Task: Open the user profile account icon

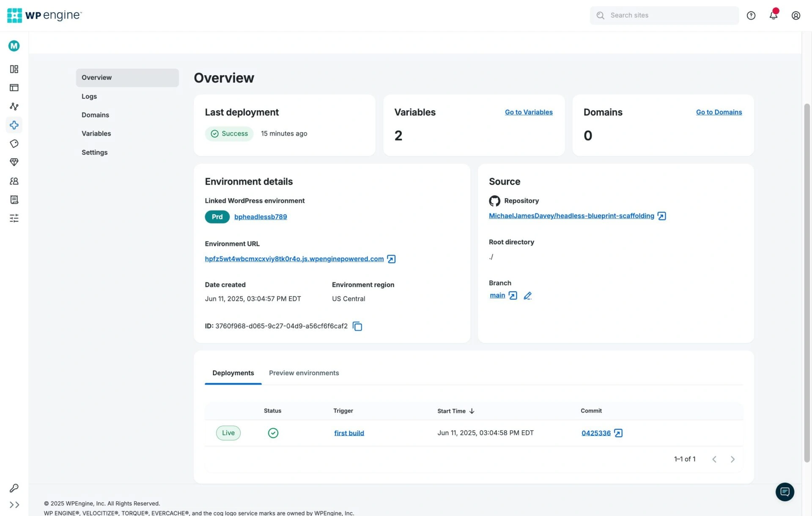Action: (796, 15)
